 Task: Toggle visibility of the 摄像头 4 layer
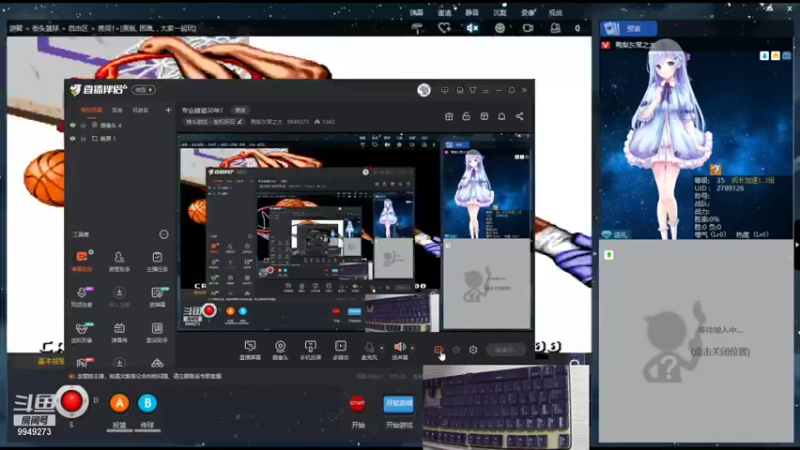click(x=72, y=125)
